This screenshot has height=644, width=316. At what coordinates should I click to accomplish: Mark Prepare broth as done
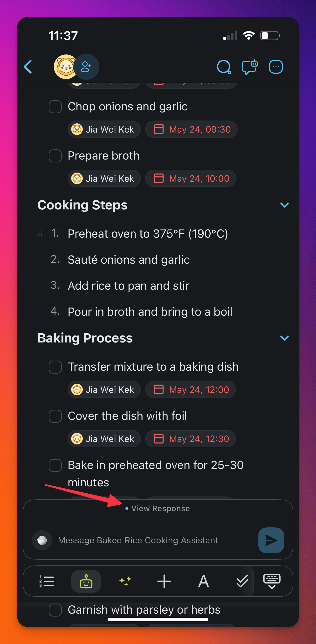(55, 156)
